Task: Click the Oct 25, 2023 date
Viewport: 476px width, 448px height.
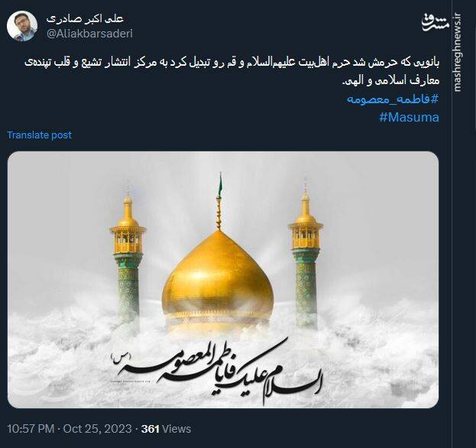Action: pyautogui.click(x=97, y=429)
